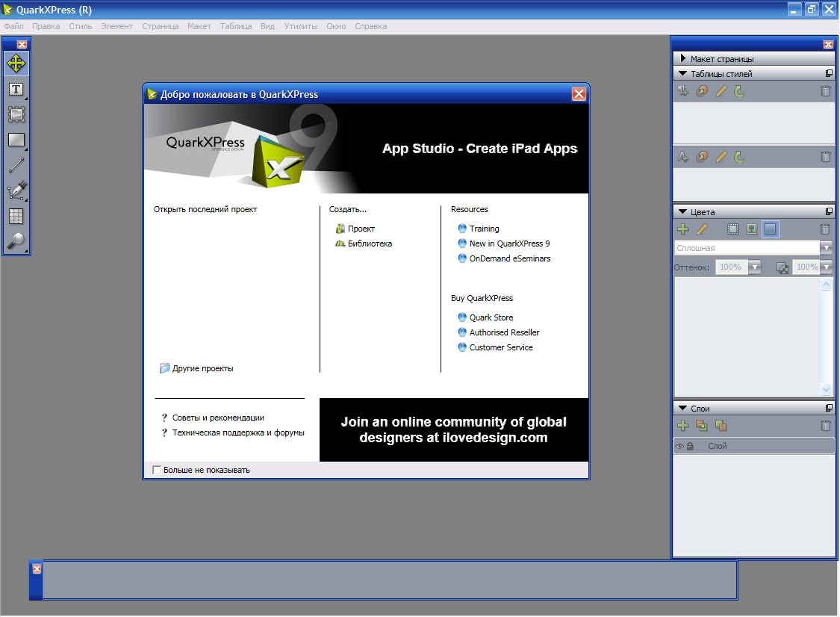The width and height of the screenshot is (840, 617).
Task: Open the Стиль menu
Action: (x=81, y=26)
